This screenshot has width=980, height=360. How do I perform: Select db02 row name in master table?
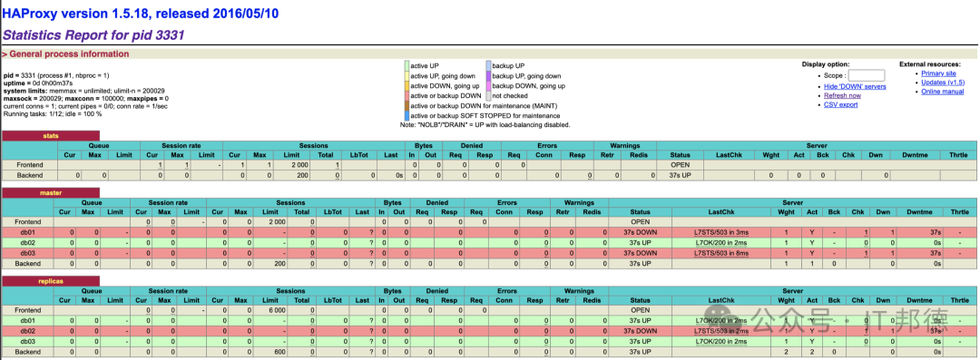(x=27, y=242)
